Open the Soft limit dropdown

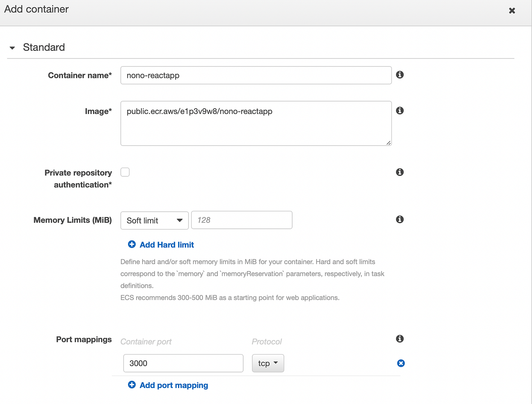tap(154, 220)
